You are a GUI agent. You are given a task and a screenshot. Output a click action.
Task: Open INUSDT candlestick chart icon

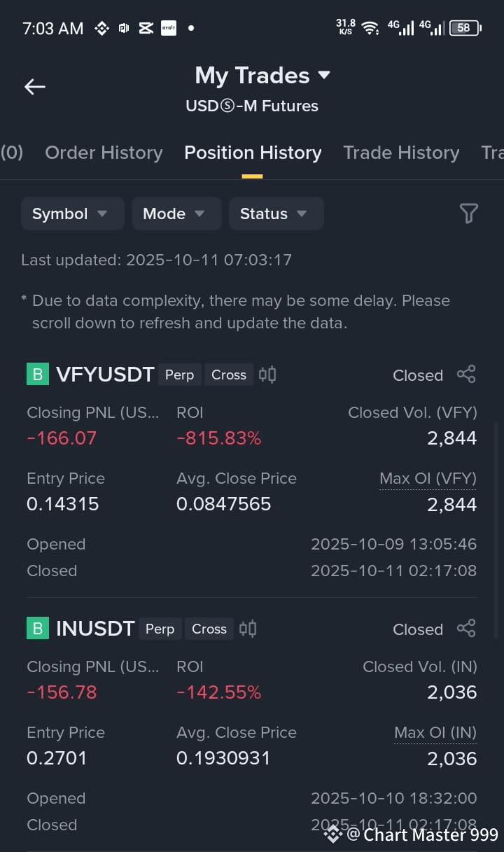tap(248, 629)
